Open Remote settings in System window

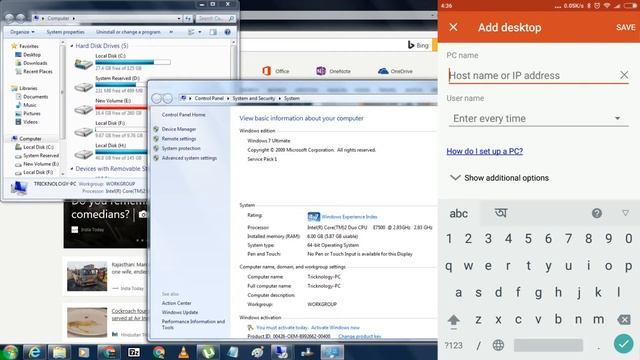click(x=179, y=139)
